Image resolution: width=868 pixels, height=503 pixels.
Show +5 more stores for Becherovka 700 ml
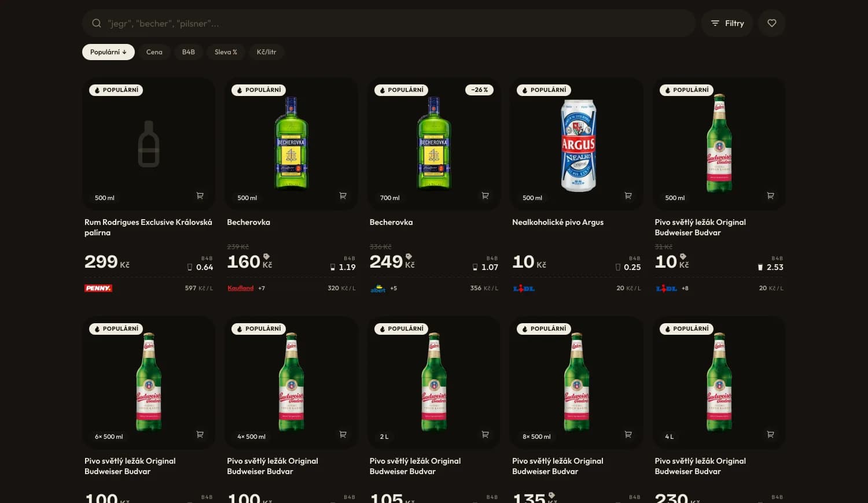(x=393, y=288)
